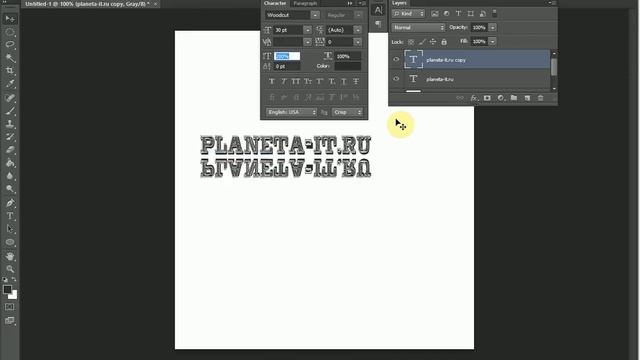Open the 30 pt font size dropdown
Image resolution: width=640 pixels, height=360 pixels.
click(x=307, y=30)
